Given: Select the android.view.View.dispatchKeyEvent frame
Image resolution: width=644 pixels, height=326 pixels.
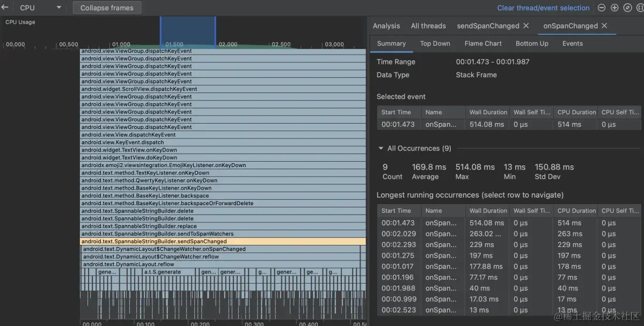Looking at the screenshot, I should click(x=223, y=135).
